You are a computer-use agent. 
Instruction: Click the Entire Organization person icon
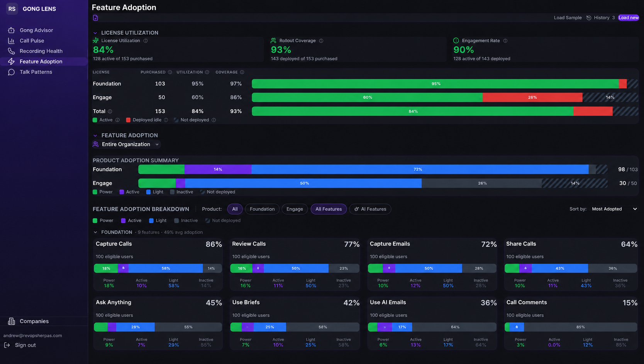tap(96, 144)
